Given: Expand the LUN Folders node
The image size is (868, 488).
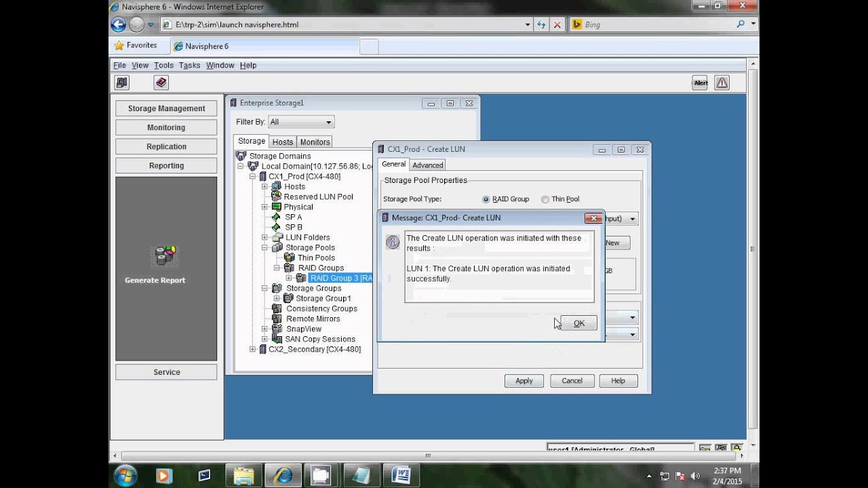Looking at the screenshot, I should click(x=264, y=237).
